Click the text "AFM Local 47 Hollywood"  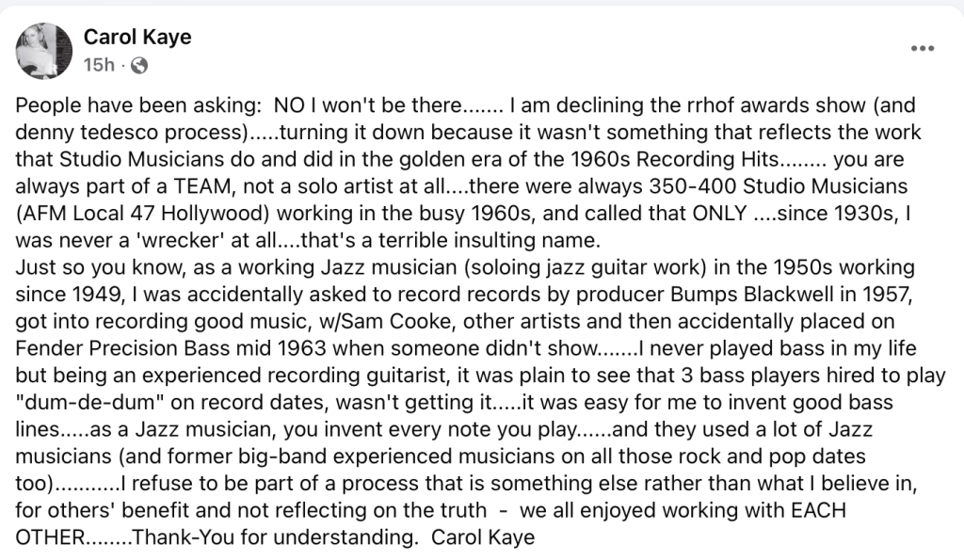point(146,214)
